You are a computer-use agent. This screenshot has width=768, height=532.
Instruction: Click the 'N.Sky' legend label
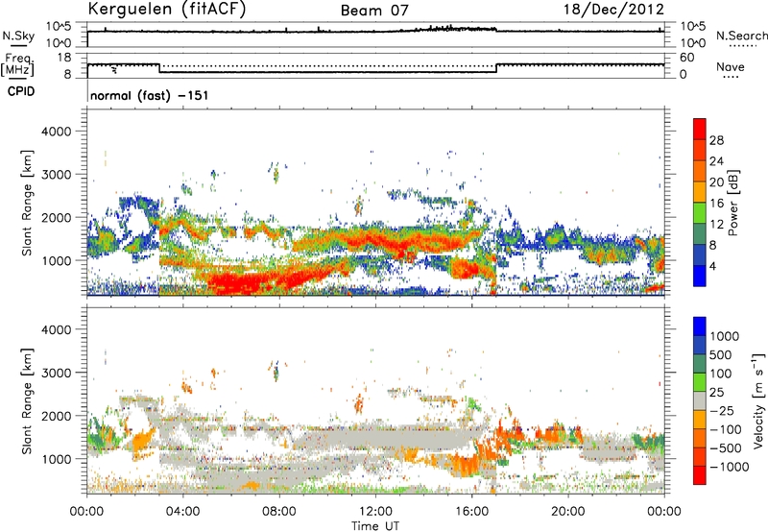pos(18,36)
